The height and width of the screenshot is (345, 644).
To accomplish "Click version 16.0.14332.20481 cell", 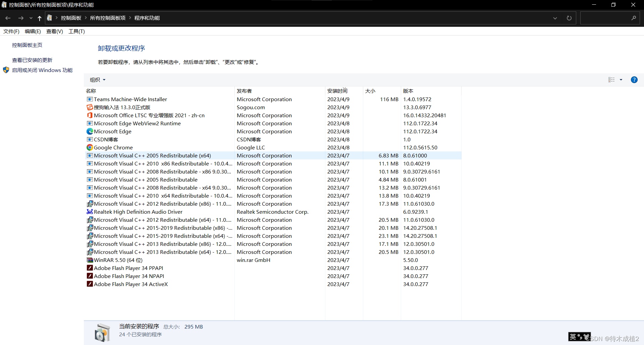I will coord(425,115).
